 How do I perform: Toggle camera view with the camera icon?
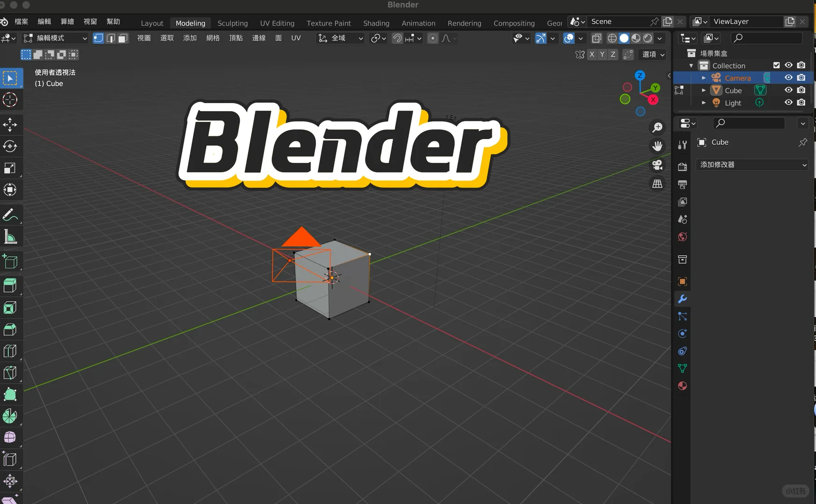click(x=657, y=165)
